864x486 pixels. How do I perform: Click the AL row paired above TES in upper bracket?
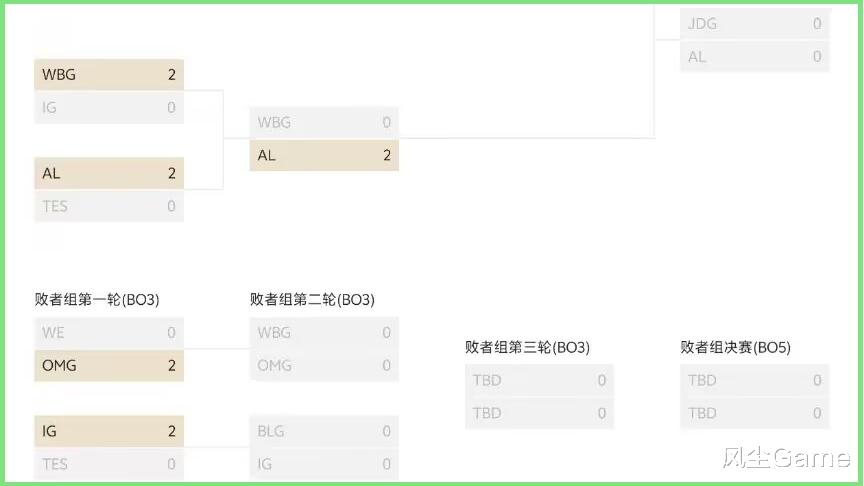109,173
